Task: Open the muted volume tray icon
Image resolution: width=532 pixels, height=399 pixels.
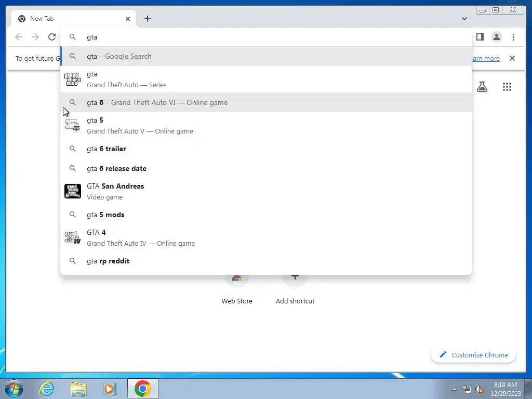Action: pyautogui.click(x=480, y=390)
